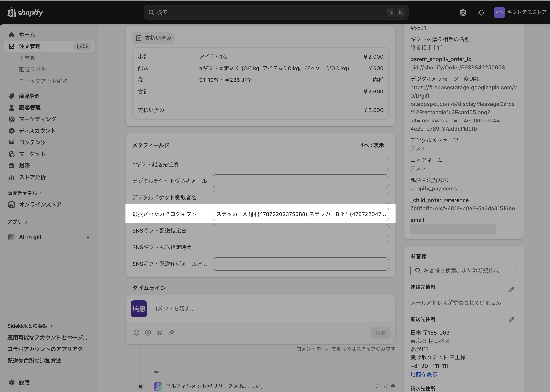Screen dimensions: 550x392
Task: Click すべて表示 in metafields
Action: [371, 145]
